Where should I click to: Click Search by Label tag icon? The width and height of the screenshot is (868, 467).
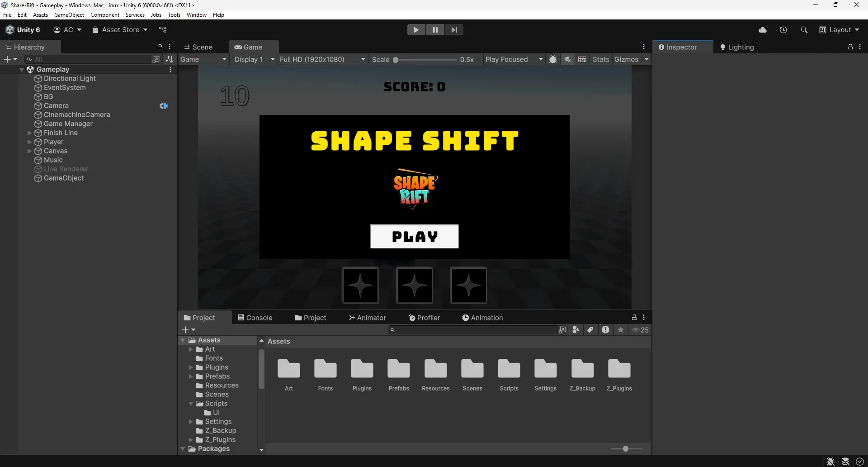[x=590, y=330]
